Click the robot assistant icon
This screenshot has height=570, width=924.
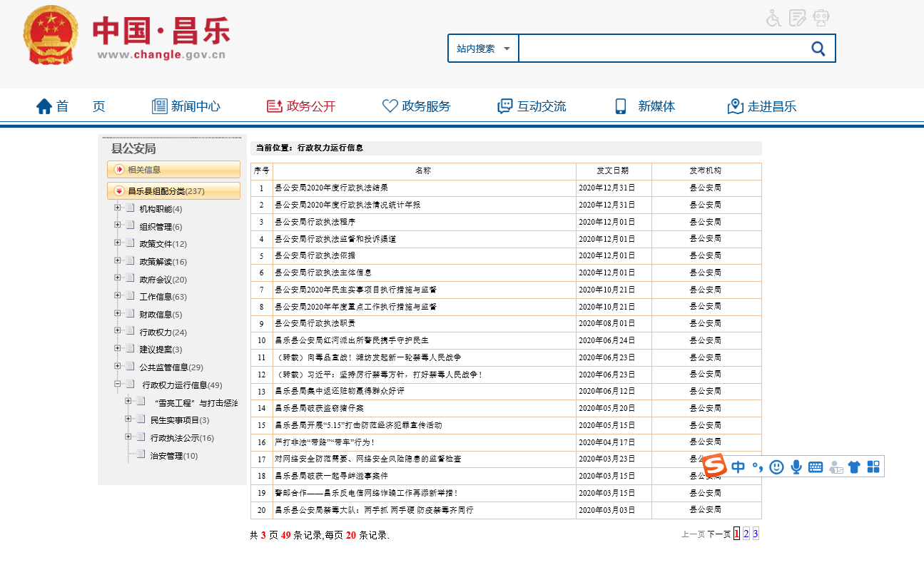(822, 18)
